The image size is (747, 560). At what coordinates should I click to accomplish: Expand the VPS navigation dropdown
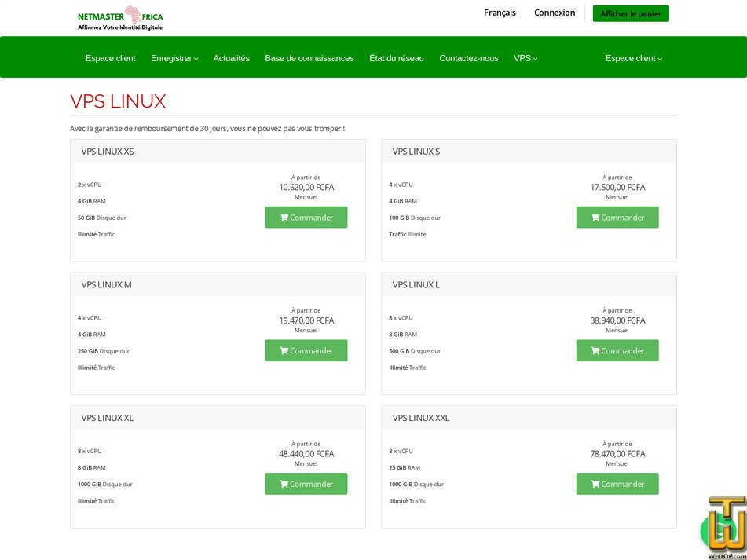pos(525,58)
